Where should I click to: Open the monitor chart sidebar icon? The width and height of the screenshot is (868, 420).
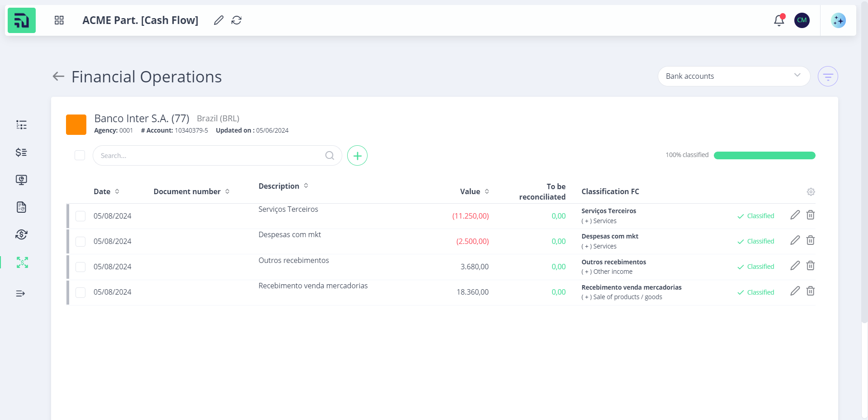pyautogui.click(x=21, y=180)
